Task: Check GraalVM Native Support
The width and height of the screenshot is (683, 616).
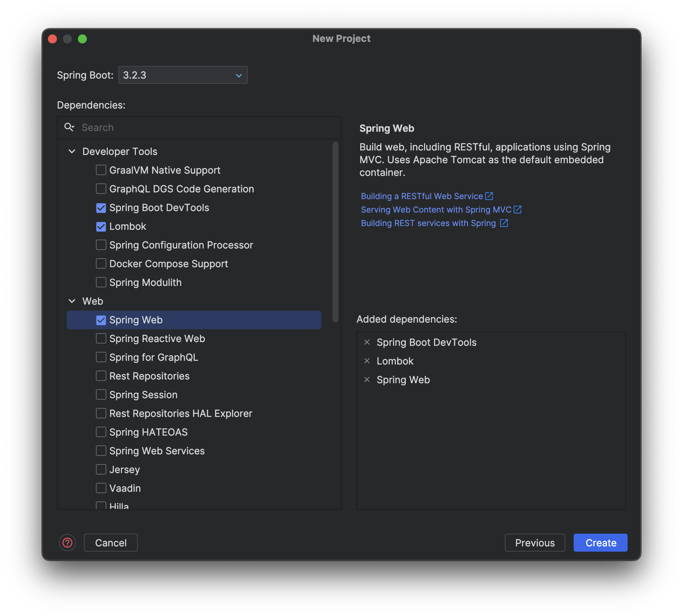Action: click(x=101, y=170)
